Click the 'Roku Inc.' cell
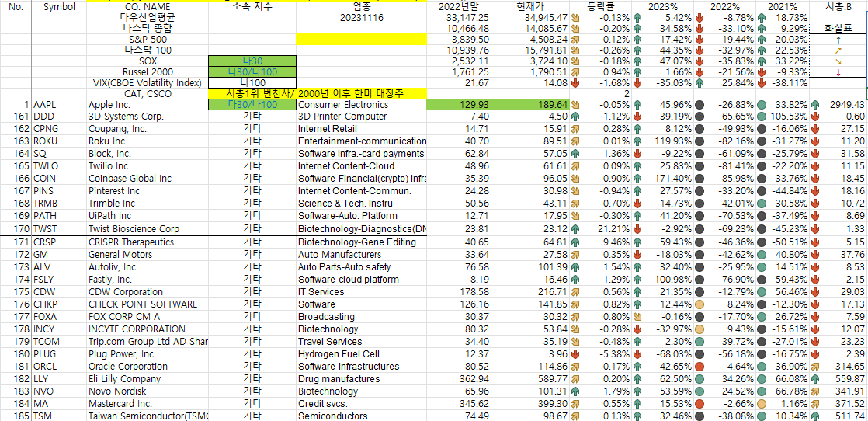This screenshot has height=421, width=868. pyautogui.click(x=148, y=141)
